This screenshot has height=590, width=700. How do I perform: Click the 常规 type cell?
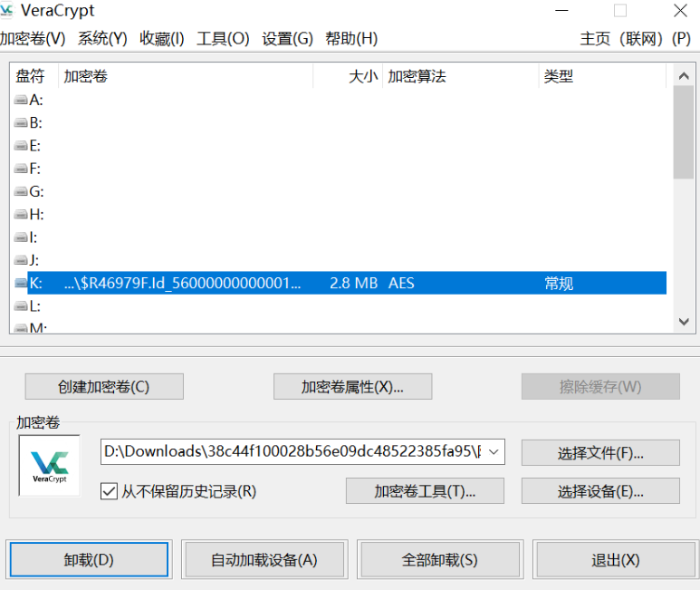[559, 283]
